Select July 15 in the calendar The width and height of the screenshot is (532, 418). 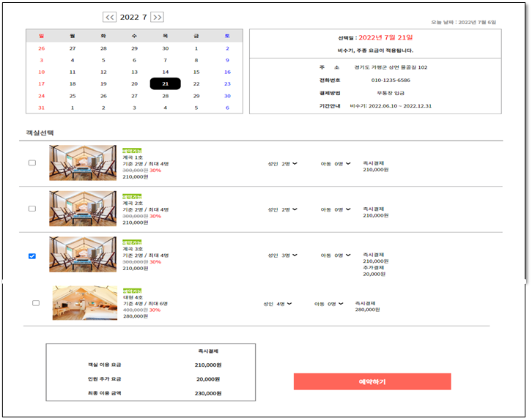click(196, 72)
